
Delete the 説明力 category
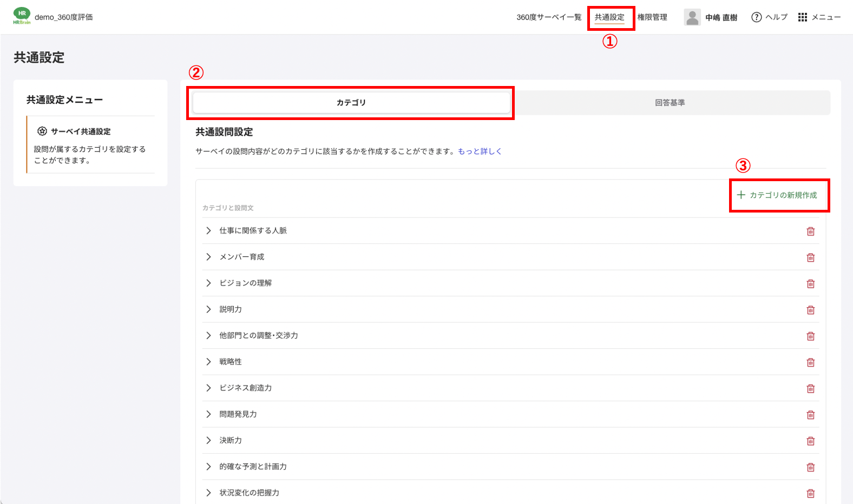811,310
